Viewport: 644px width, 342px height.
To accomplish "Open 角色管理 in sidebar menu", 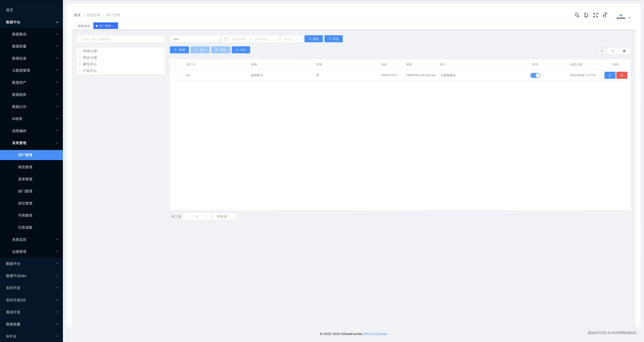I will (25, 167).
